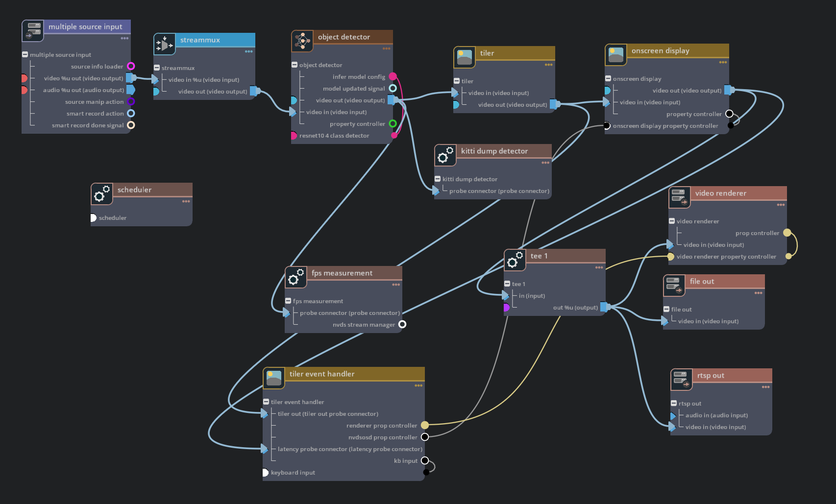Open the streammux node options dots
This screenshot has width=836, height=504.
click(x=249, y=51)
